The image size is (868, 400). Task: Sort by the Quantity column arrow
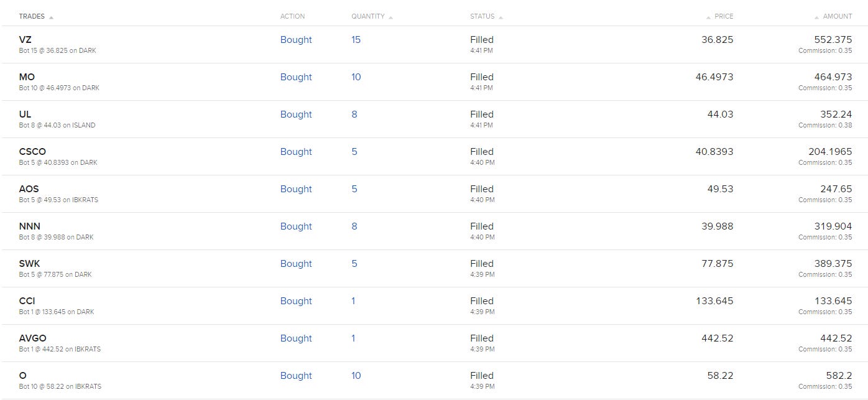tap(390, 17)
